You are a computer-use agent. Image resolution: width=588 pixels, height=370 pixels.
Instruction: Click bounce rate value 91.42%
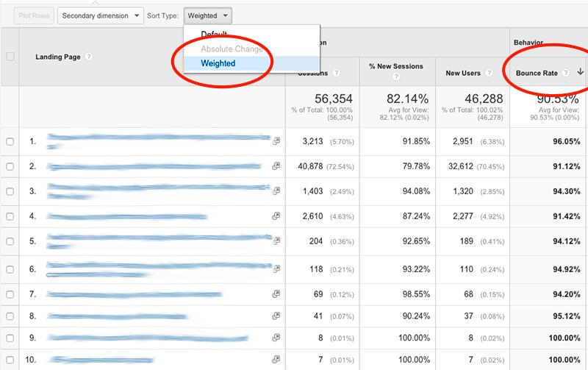[566, 216]
